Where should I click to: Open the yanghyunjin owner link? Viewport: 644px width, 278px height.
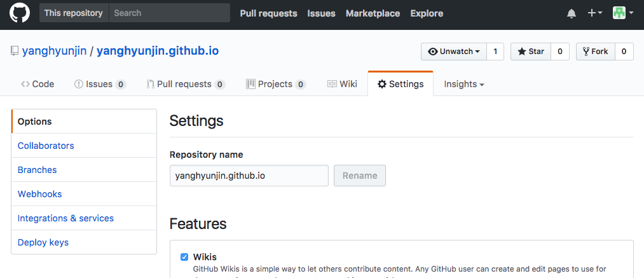point(54,51)
